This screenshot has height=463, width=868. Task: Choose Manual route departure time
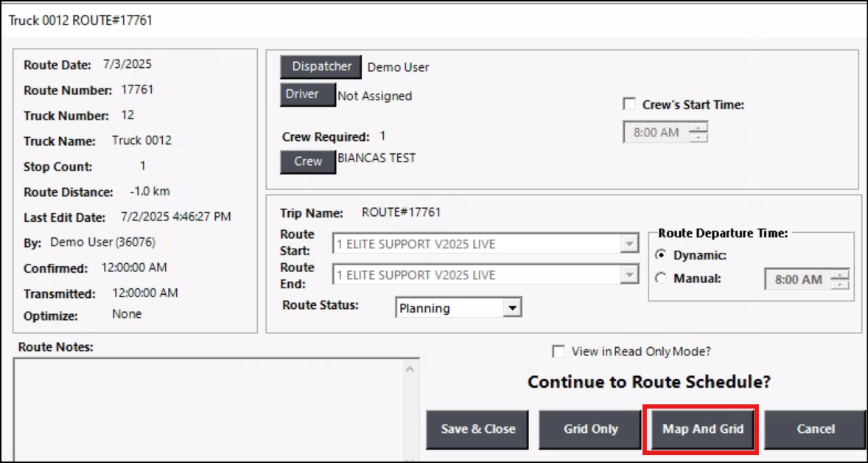tap(661, 279)
